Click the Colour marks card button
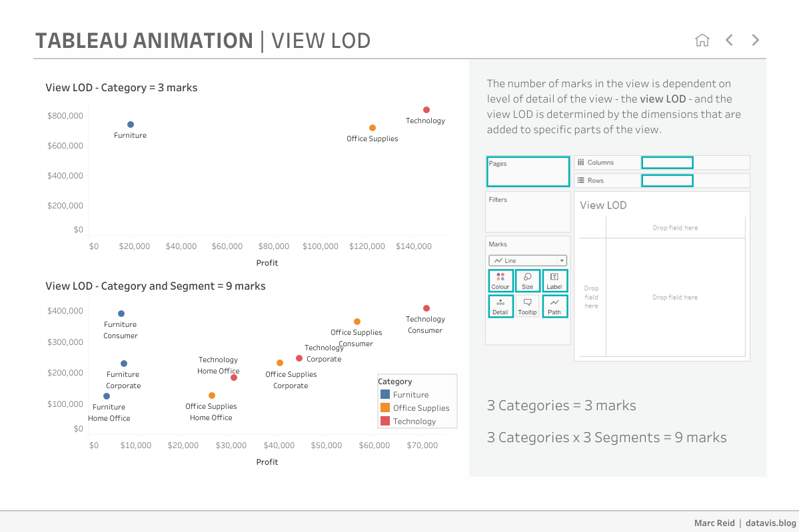Viewport: 799px width, 532px height. 500,281
